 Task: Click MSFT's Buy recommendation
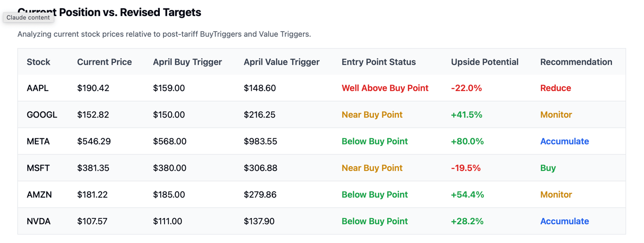tap(548, 168)
